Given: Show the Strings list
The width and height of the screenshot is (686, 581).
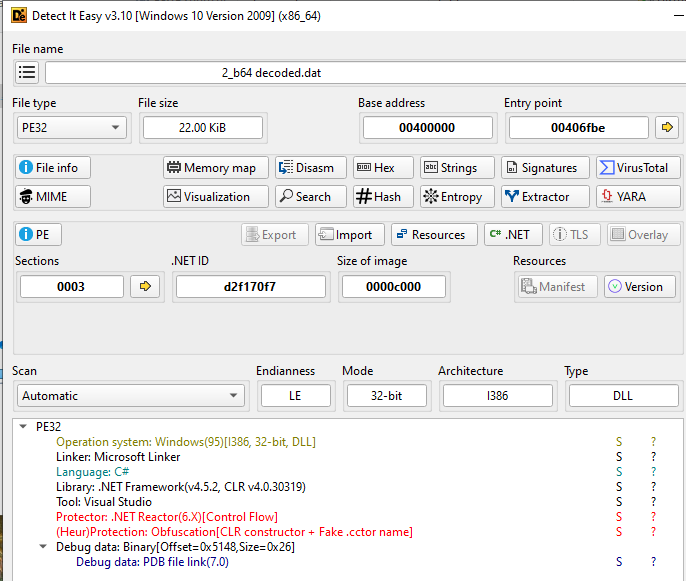Looking at the screenshot, I should pyautogui.click(x=457, y=168).
